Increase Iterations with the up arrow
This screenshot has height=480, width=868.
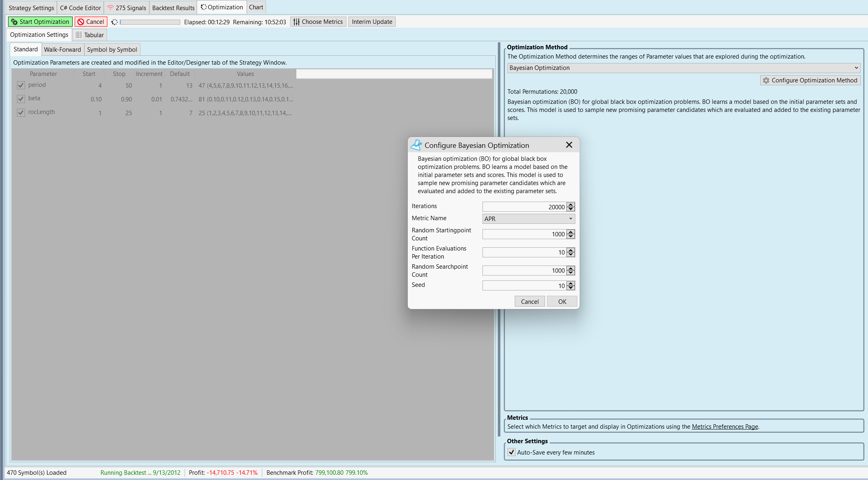[570, 205]
